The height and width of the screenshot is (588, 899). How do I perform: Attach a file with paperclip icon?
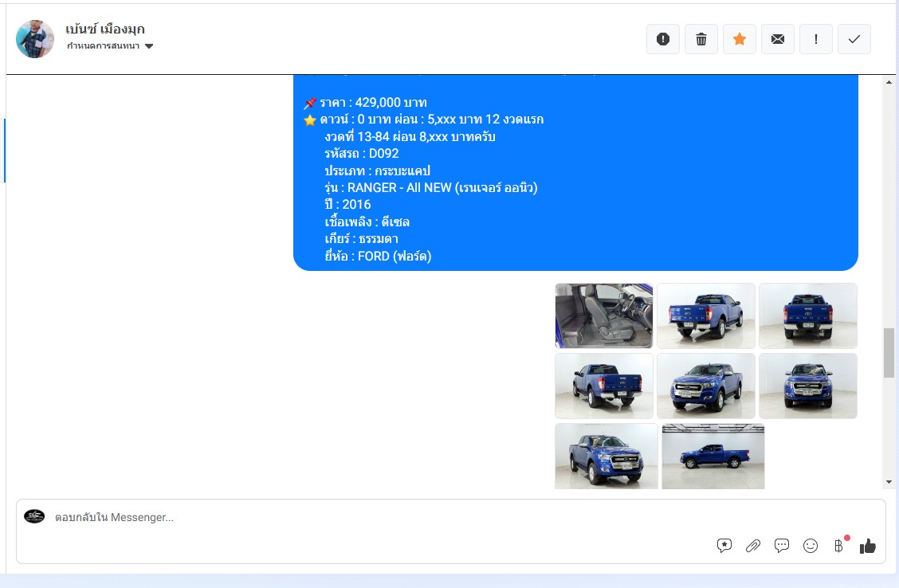[753, 546]
